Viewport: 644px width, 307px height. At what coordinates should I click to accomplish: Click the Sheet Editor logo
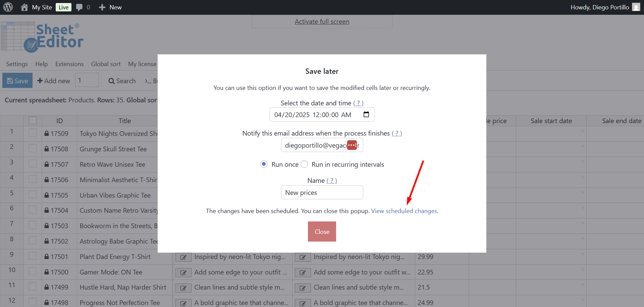(42, 37)
